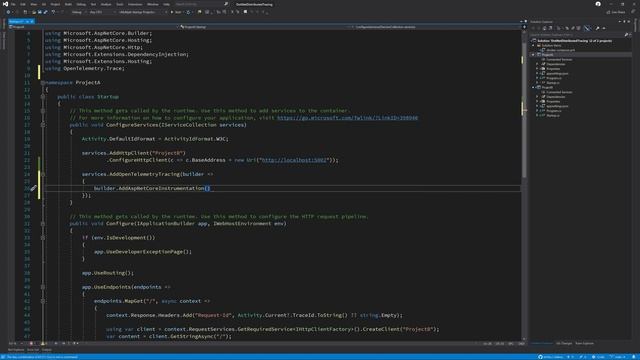Select appsettings.json under ProjectA

[557, 73]
